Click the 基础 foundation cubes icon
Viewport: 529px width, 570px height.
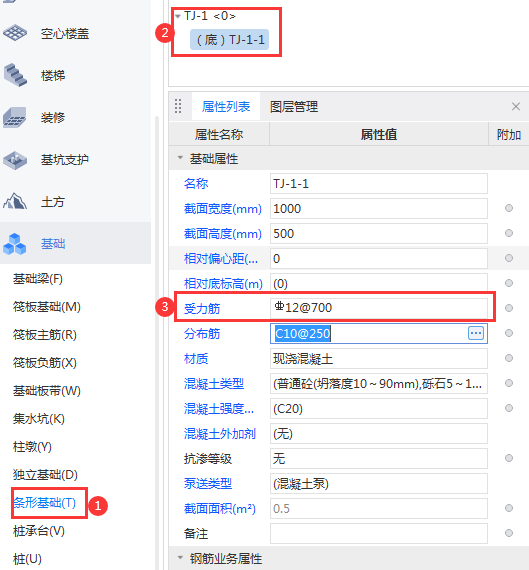15,244
